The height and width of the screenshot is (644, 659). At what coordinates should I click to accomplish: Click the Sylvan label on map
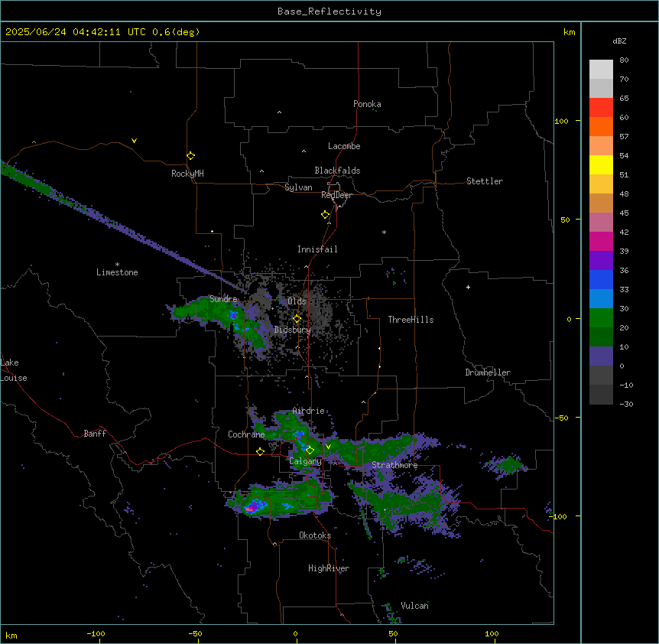298,187
